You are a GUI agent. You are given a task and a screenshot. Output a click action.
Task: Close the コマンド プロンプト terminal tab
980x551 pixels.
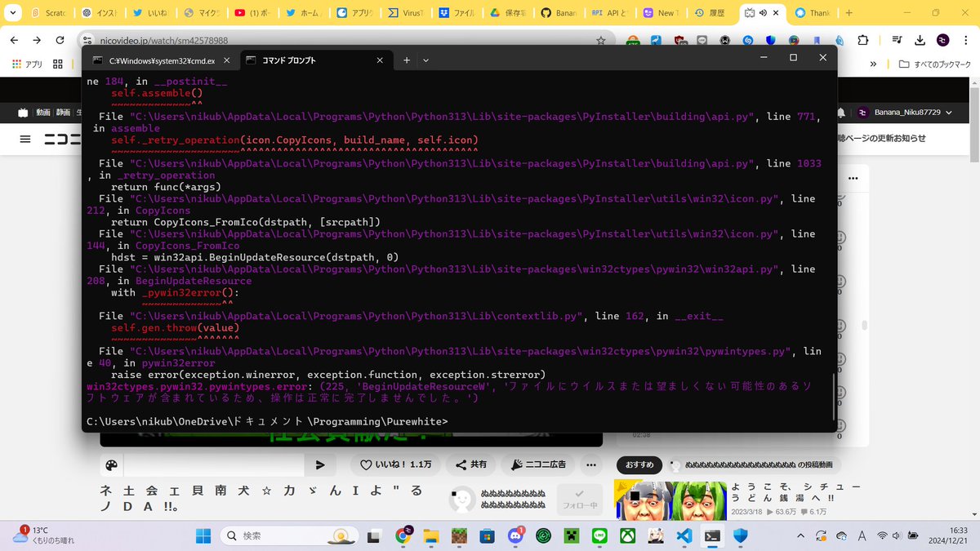(381, 60)
